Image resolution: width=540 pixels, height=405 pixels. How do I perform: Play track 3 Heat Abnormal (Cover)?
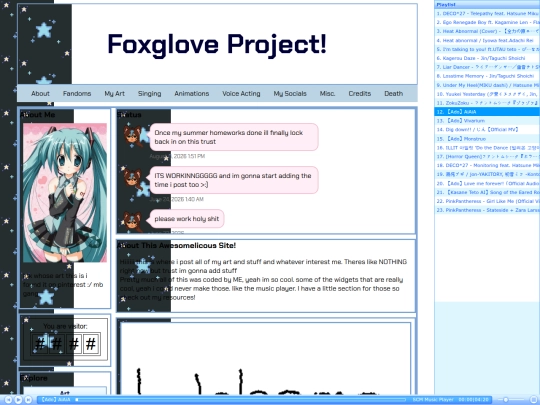coord(487,31)
